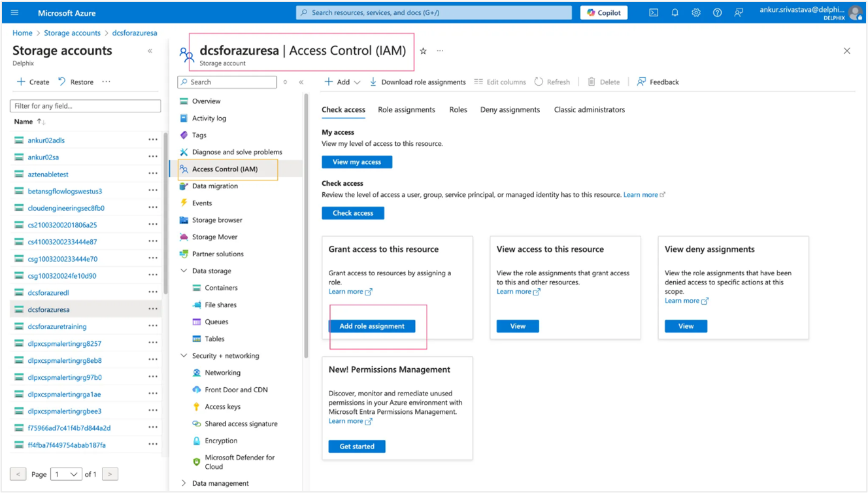Image resolution: width=868 pixels, height=493 pixels.
Task: Click View under View access to this resource
Action: pos(518,326)
